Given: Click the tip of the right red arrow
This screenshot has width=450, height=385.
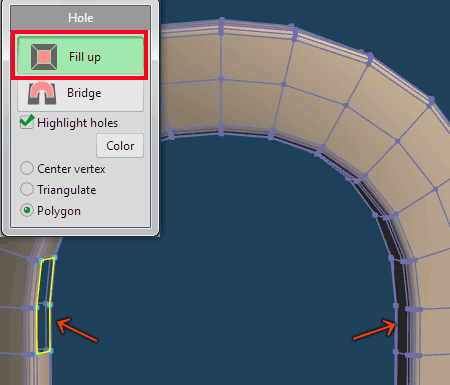Looking at the screenshot, I should 395,324.
